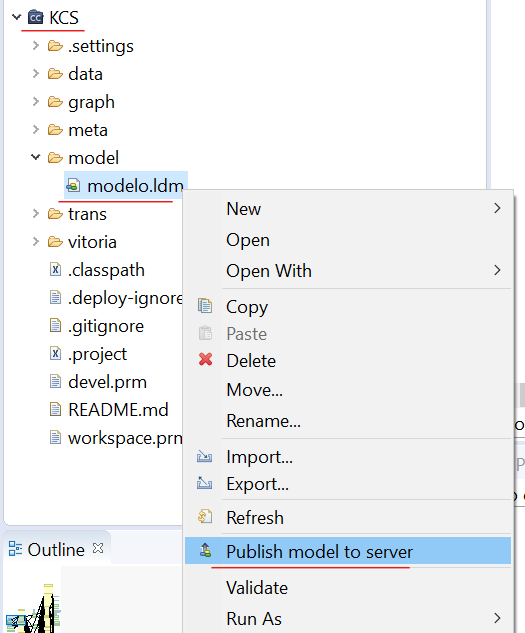The height and width of the screenshot is (633, 525).
Task: Expand the data folder
Action: (36, 73)
